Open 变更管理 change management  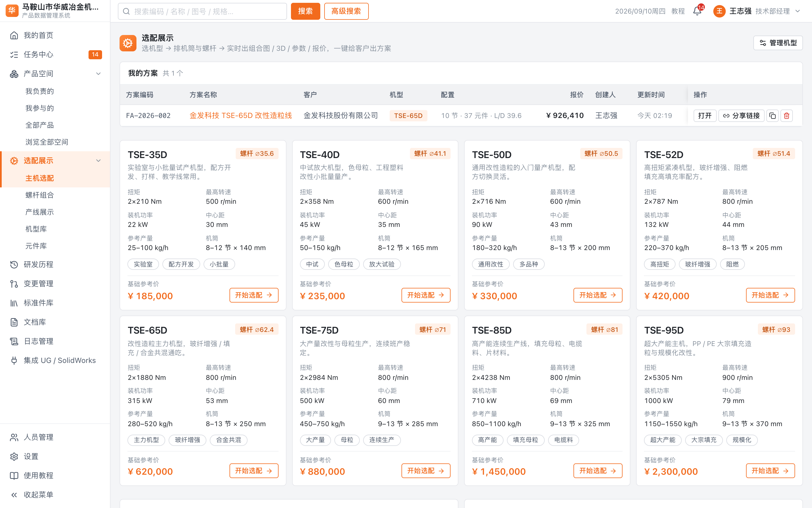[x=55, y=284]
